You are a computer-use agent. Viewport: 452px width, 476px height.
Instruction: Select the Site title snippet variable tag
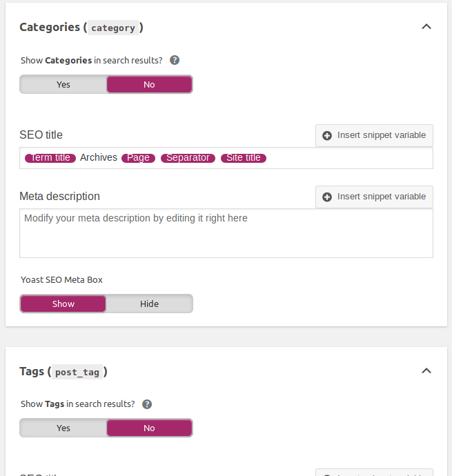tap(244, 158)
